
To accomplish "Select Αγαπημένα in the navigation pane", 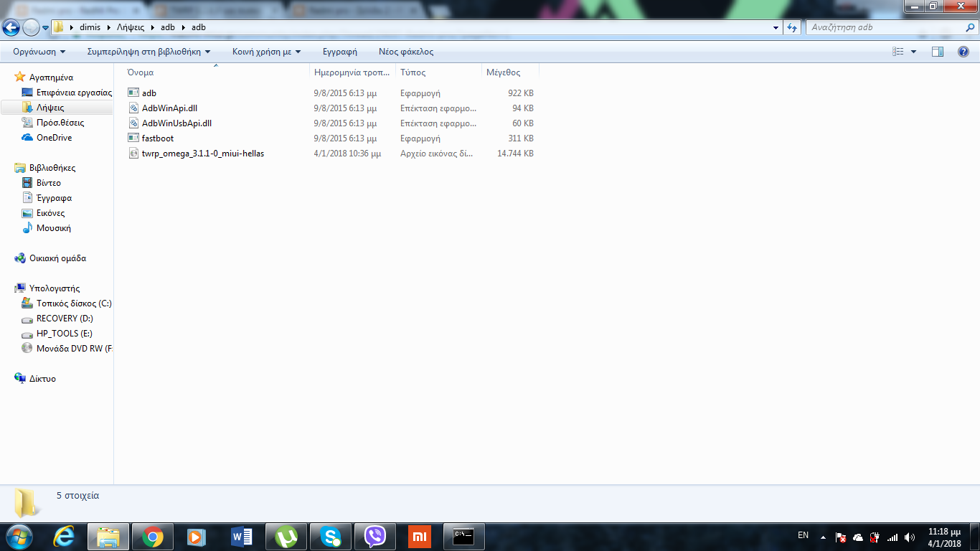I will tap(51, 77).
